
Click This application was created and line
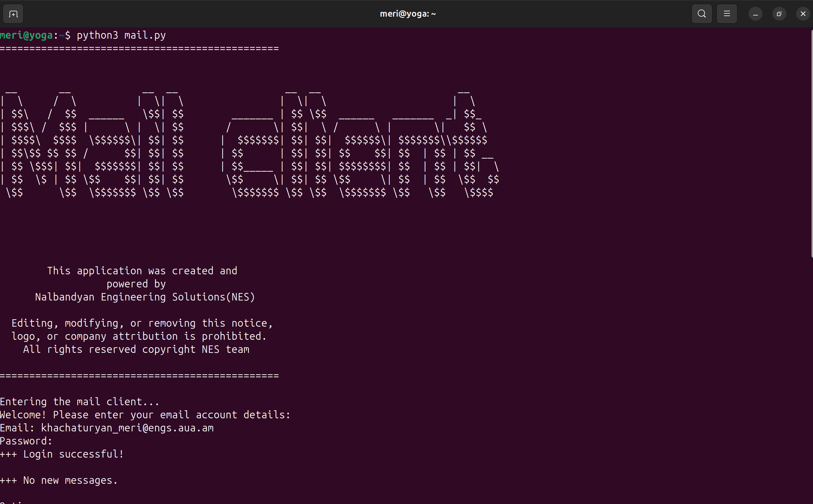point(142,271)
